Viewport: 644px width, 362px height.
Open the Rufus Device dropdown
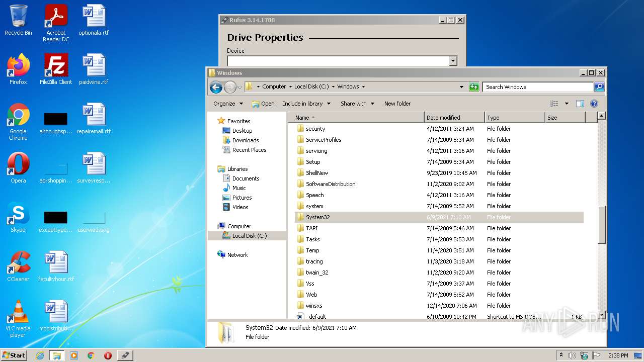click(453, 61)
